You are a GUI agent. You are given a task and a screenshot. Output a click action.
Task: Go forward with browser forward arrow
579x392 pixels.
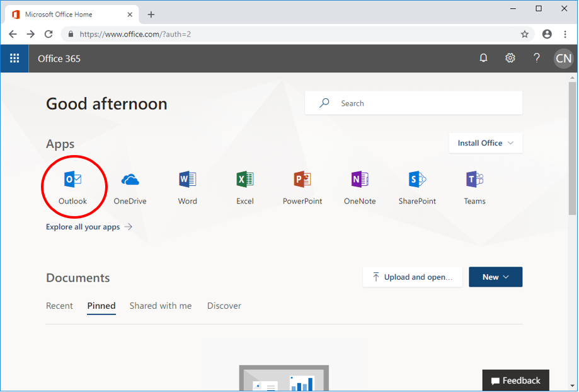pos(31,35)
